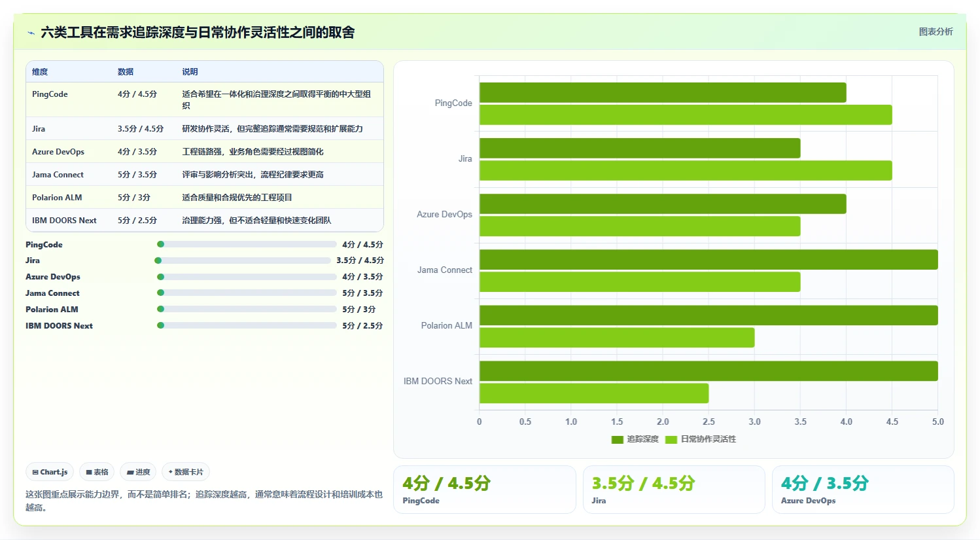Click the 2.5 x-axis tick label
This screenshot has height=540, width=980.
pos(709,422)
